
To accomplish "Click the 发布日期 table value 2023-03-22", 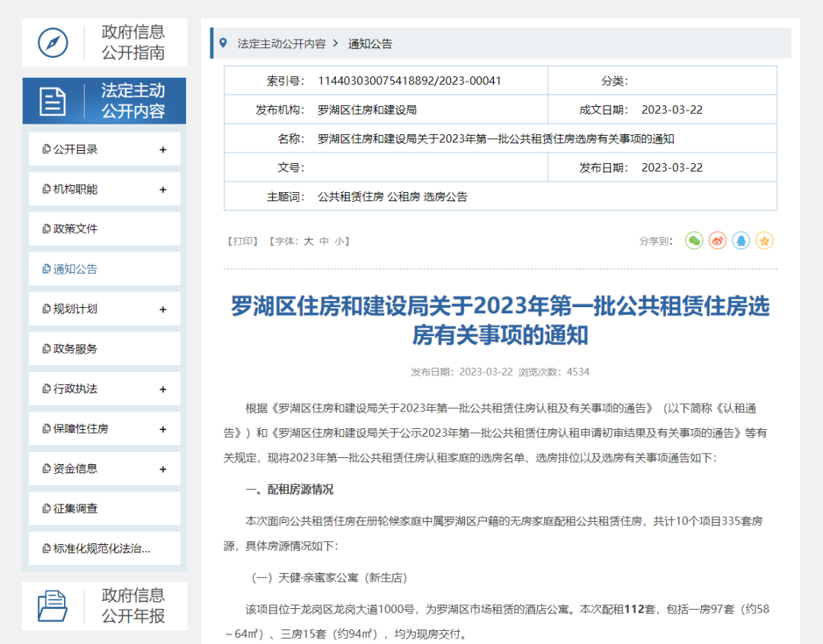I will pyautogui.click(x=672, y=168).
